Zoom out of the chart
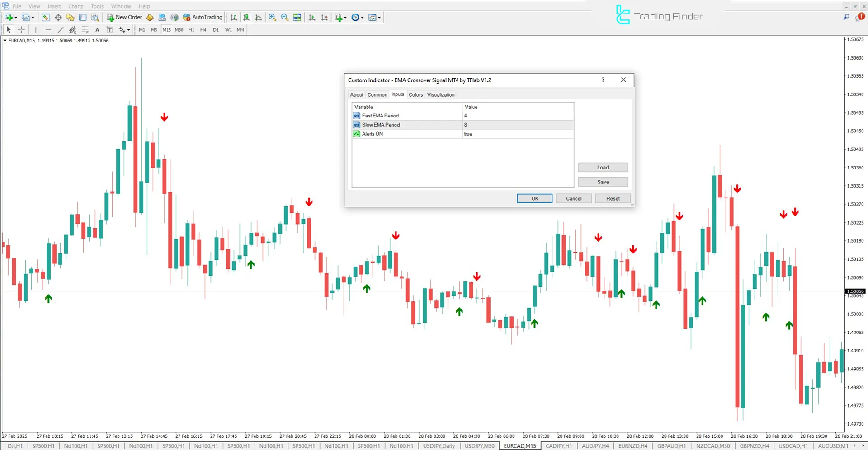Screen dimensions: 868x450 tap(285, 17)
